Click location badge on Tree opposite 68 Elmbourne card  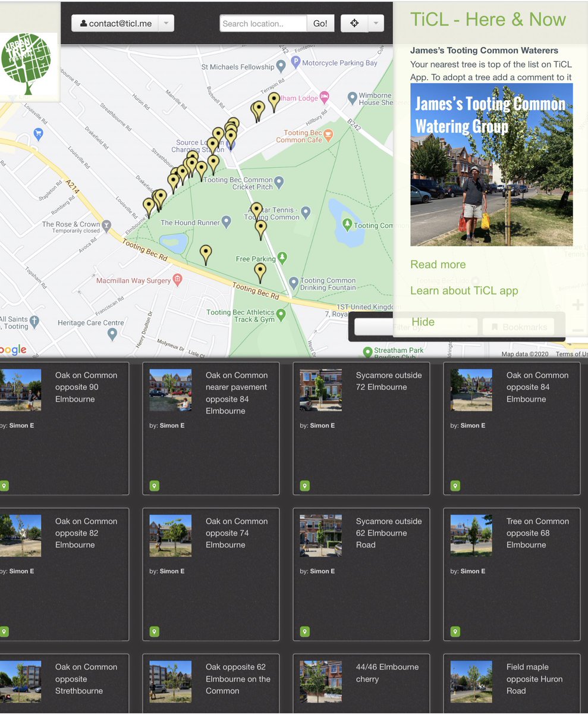click(455, 631)
